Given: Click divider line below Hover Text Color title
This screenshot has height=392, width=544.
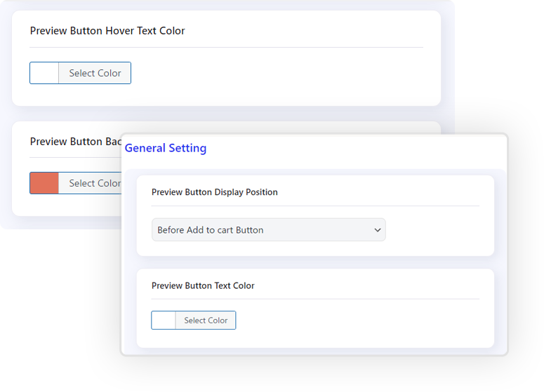Looking at the screenshot, I should click(x=226, y=47).
